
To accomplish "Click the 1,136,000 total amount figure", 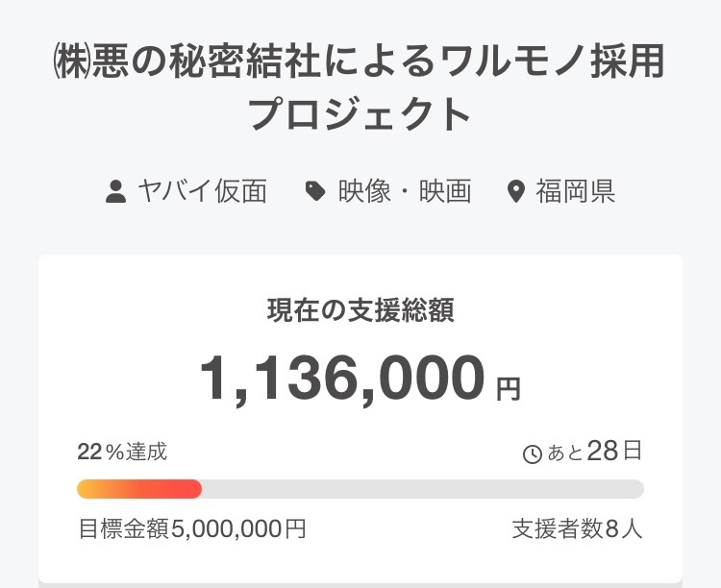I will coord(341,379).
